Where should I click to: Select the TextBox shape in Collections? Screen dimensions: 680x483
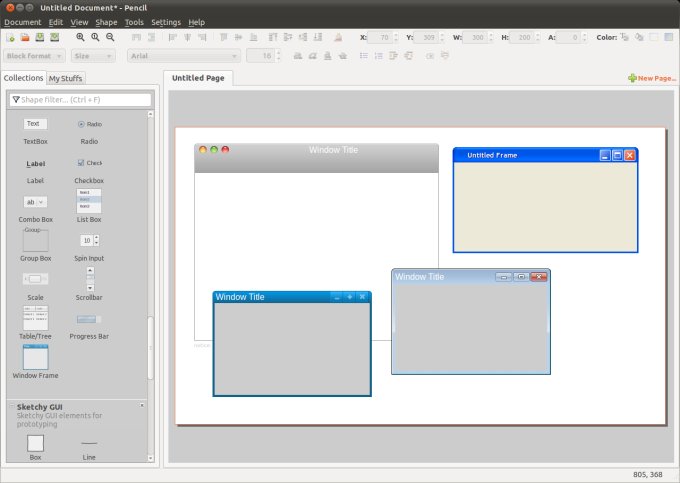[x=36, y=131]
